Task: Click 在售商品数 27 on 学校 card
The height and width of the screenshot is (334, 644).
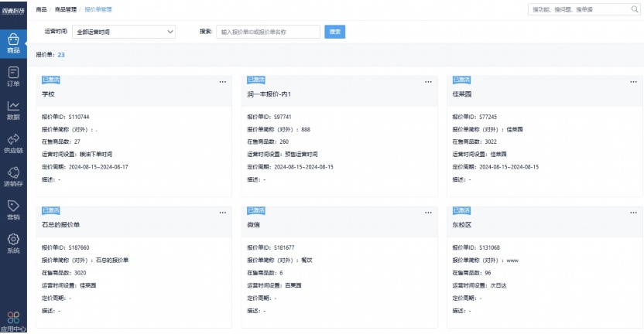Action: tap(77, 141)
